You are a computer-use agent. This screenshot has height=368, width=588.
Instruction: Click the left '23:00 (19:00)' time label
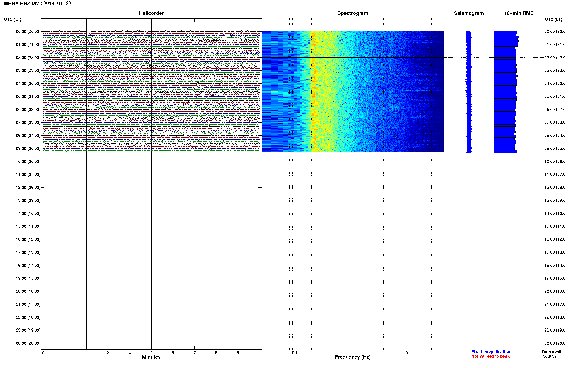pyautogui.click(x=28, y=330)
